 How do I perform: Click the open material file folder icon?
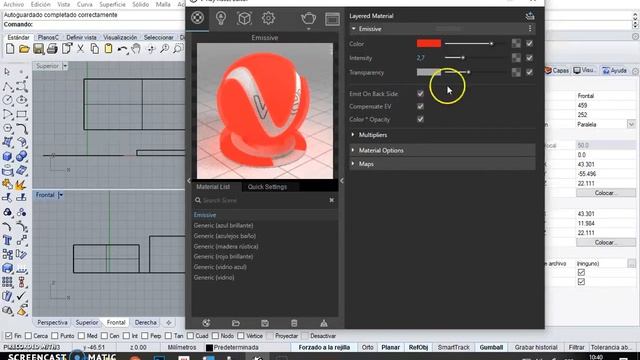click(x=236, y=323)
